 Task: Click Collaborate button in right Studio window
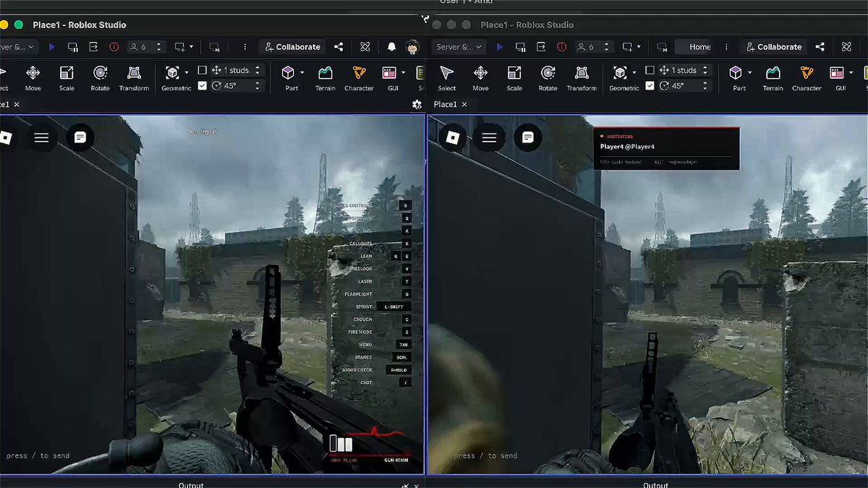pos(773,47)
